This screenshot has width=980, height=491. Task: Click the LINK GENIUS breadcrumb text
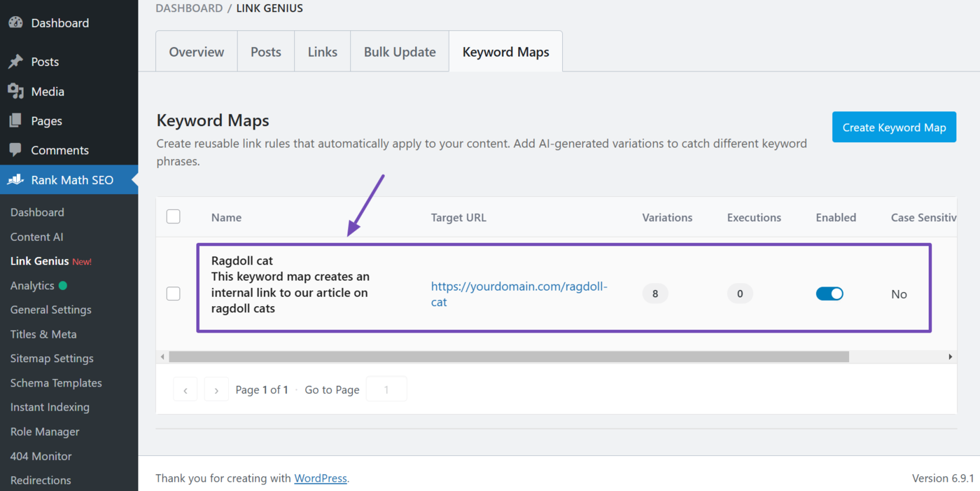(269, 8)
